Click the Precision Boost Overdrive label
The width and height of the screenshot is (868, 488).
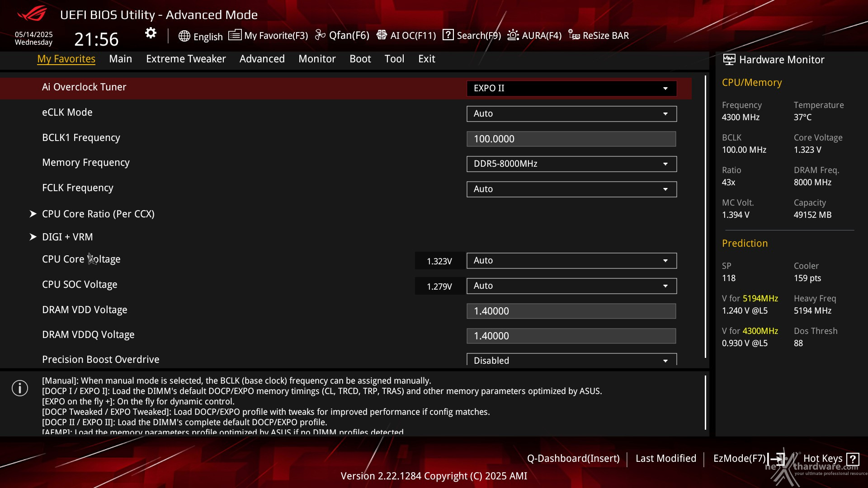coord(100,360)
